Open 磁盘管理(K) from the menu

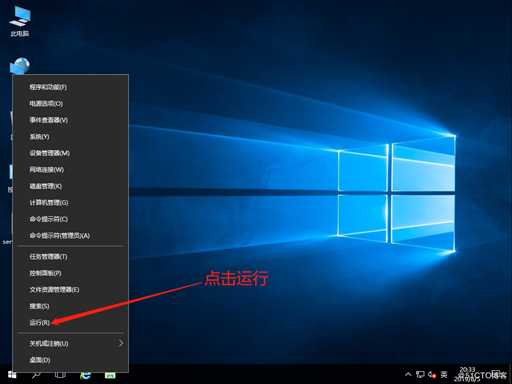click(x=70, y=186)
